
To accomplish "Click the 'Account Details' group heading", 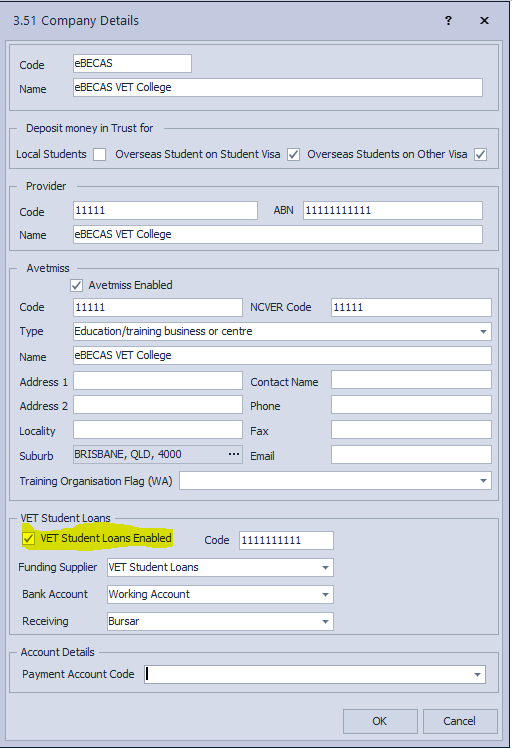I will (x=57, y=653).
